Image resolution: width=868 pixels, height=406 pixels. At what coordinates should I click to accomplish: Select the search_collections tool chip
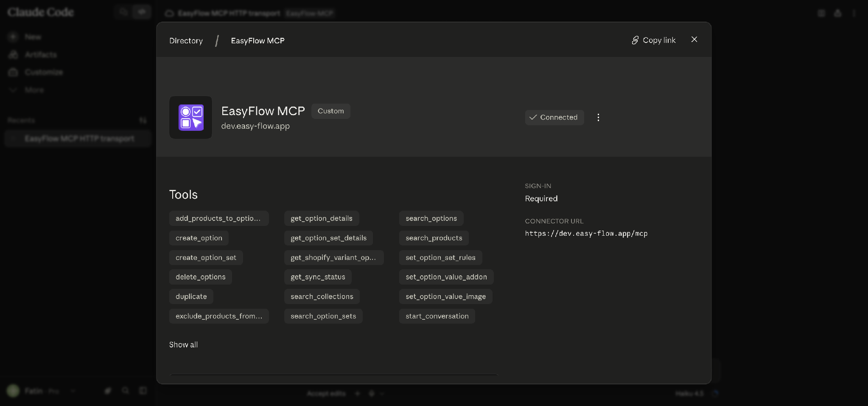[322, 296]
